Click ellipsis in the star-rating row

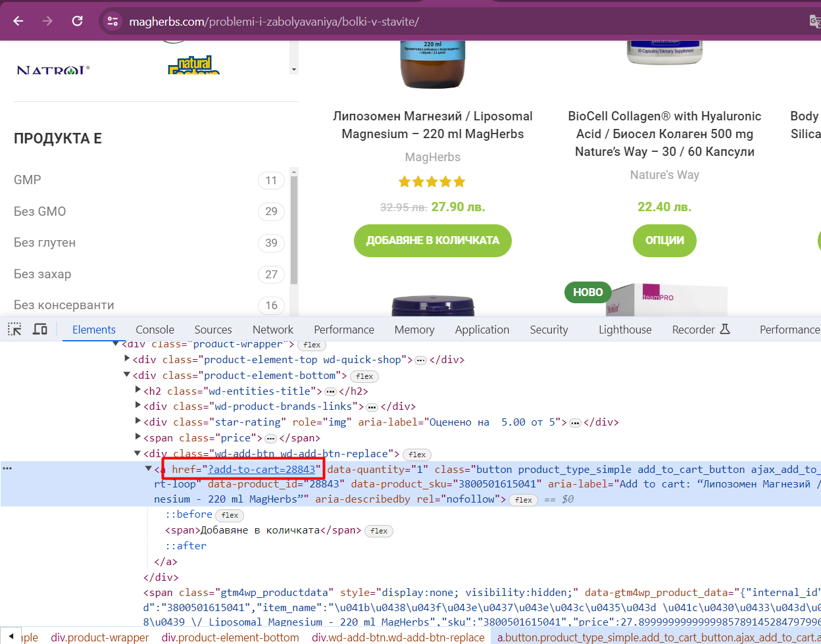pos(575,423)
